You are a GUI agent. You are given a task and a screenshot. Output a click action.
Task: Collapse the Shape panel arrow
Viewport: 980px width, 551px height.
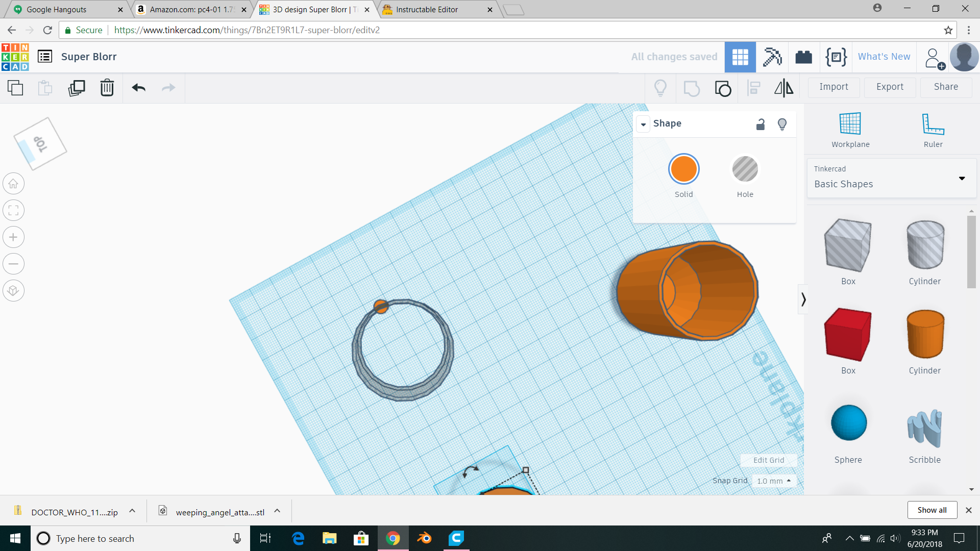[x=644, y=124]
